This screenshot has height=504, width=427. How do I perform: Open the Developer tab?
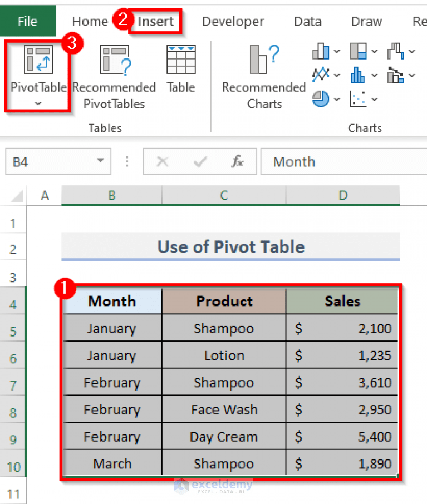point(233,21)
